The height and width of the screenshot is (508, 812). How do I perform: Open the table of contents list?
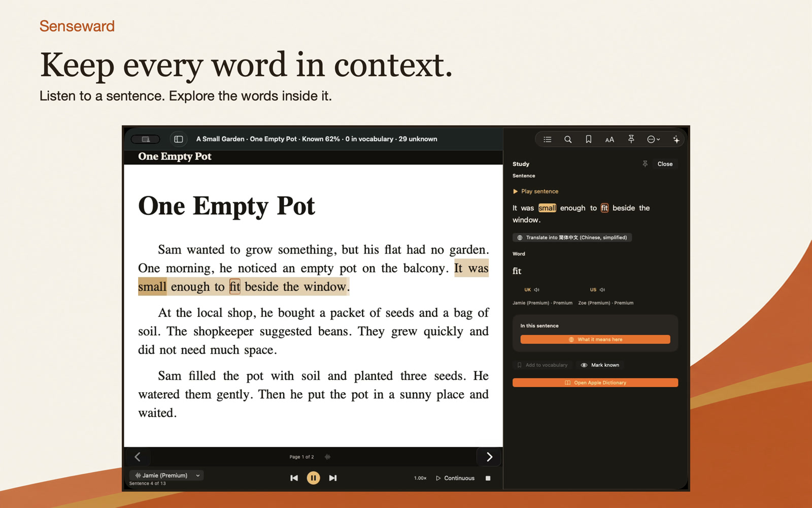[547, 139]
